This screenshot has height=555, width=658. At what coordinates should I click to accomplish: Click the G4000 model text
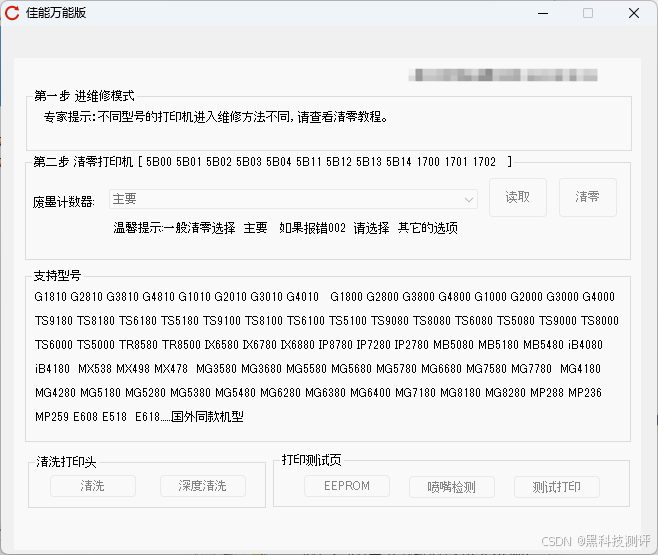pyautogui.click(x=599, y=297)
